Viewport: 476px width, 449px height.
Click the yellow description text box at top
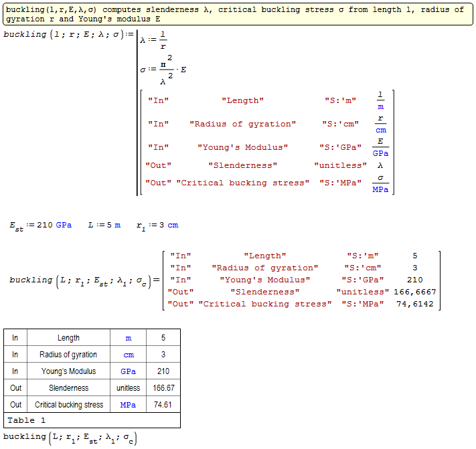pyautogui.click(x=234, y=14)
